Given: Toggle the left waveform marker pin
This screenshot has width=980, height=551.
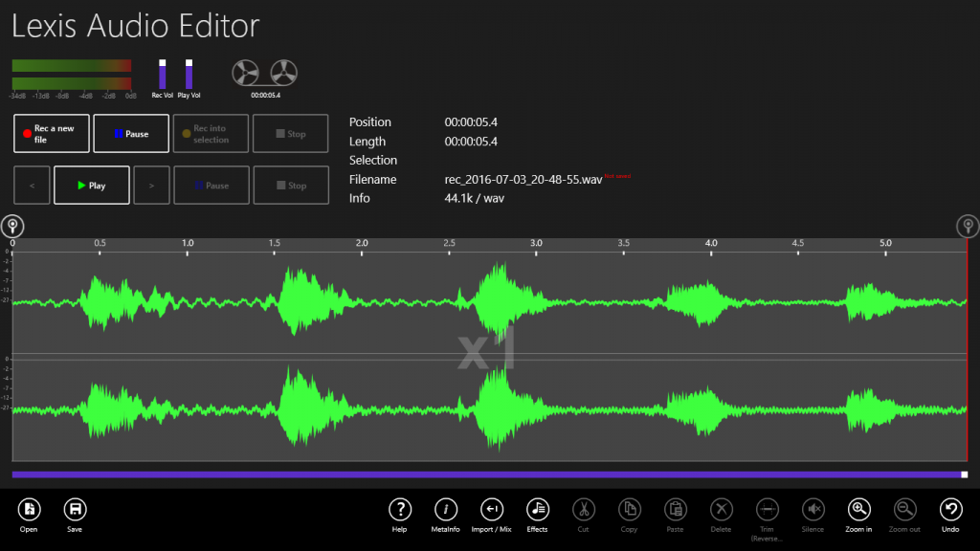Looking at the screenshot, I should (12, 226).
